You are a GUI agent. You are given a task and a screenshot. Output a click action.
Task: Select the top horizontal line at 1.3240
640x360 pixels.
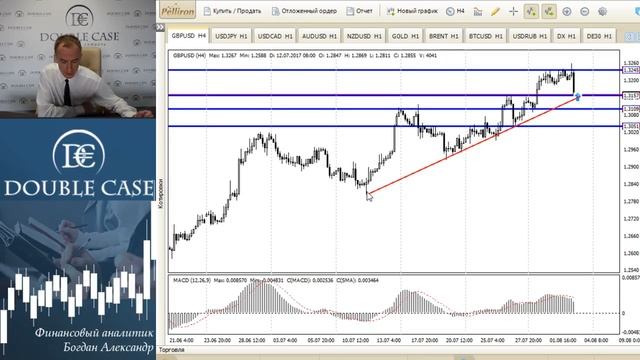[394, 70]
